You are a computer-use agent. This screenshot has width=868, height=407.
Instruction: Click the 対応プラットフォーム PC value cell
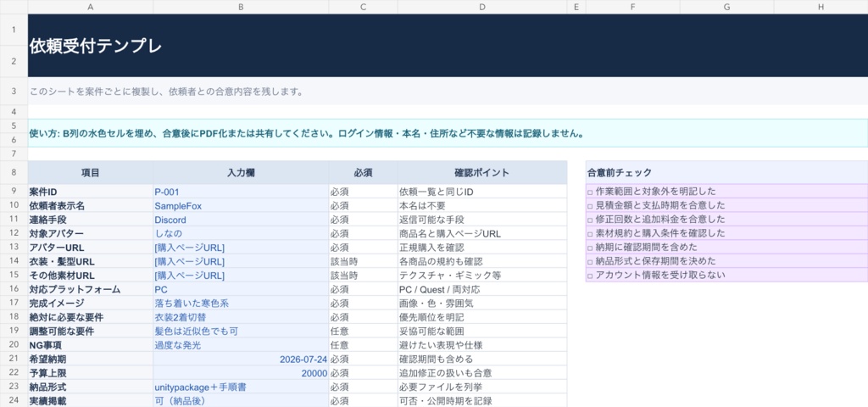click(x=241, y=290)
